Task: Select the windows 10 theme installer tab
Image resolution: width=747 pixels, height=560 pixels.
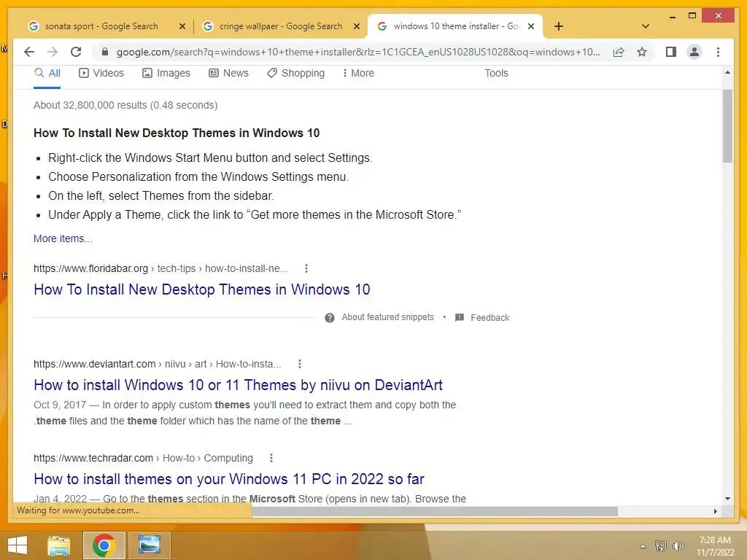Action: tap(455, 26)
